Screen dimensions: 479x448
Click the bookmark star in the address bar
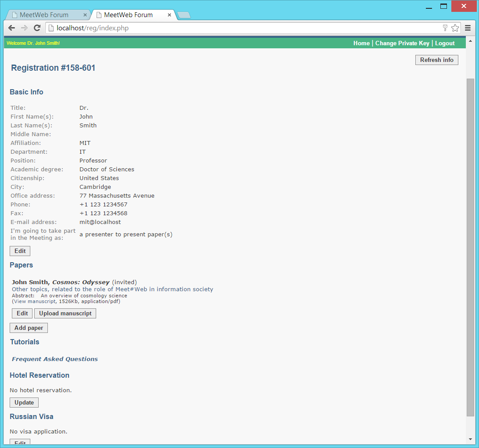coord(455,28)
